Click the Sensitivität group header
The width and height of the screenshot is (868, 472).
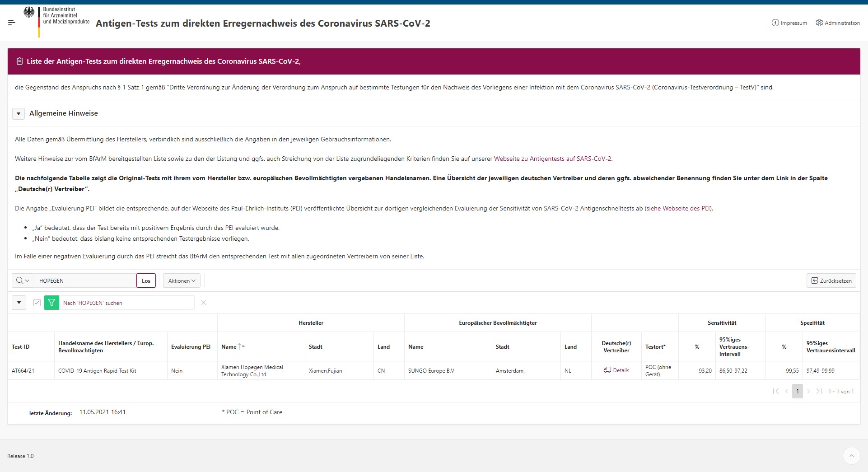(x=722, y=323)
